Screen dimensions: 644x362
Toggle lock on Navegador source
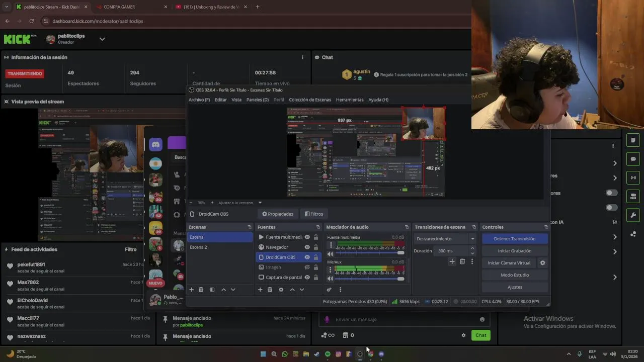315,247
